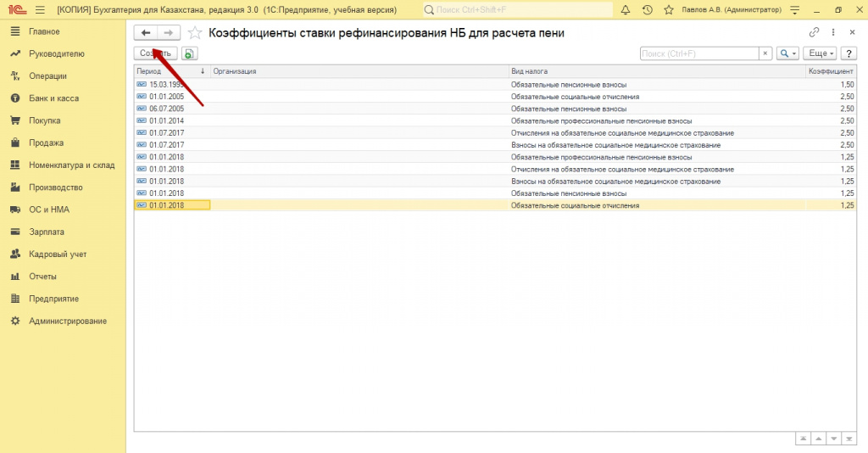This screenshot has height=453, width=868.
Task: Open Администрирование section
Action: click(68, 321)
